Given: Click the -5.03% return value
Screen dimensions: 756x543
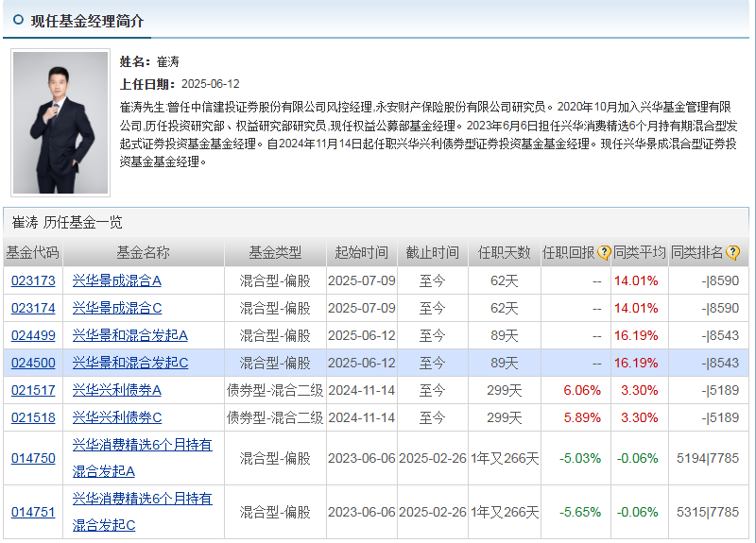Looking at the screenshot, I should point(580,459).
